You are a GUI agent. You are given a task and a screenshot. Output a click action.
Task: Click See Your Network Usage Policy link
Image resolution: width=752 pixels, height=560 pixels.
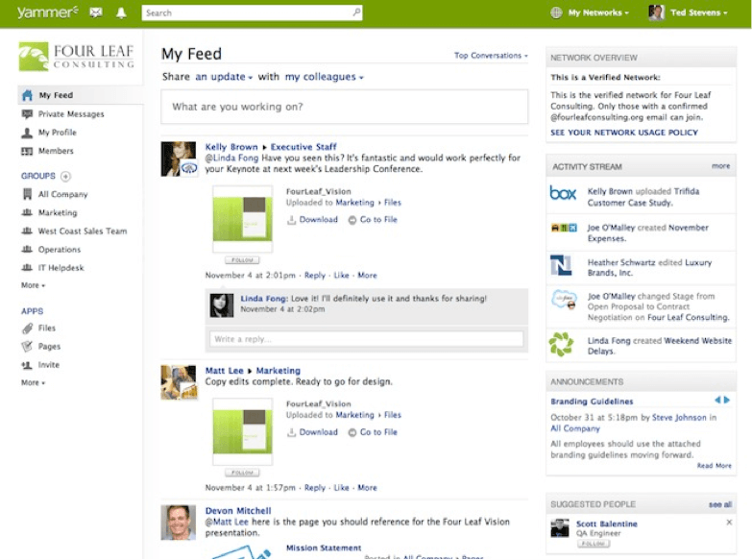tap(624, 133)
